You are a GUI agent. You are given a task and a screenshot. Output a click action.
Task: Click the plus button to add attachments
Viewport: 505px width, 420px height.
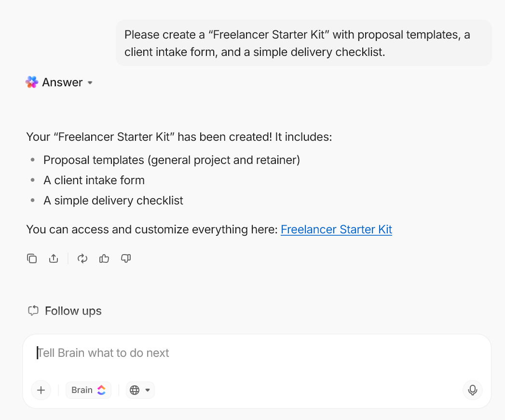click(x=41, y=390)
